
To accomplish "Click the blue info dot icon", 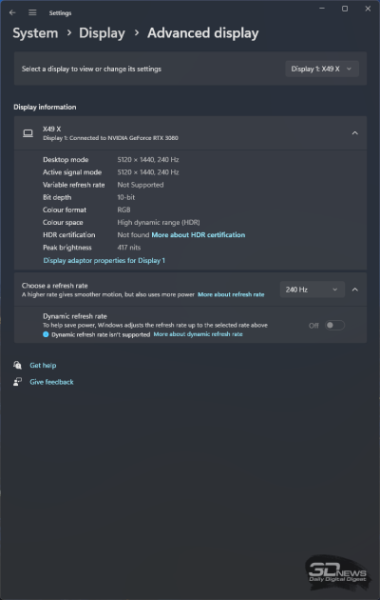I will (x=46, y=334).
